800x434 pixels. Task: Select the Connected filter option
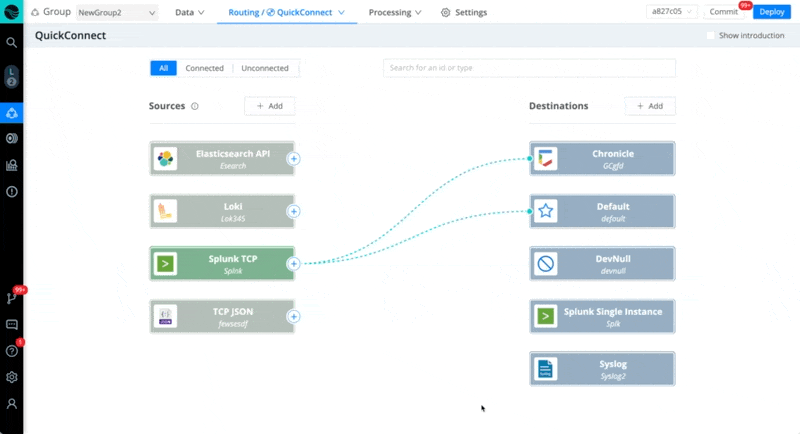204,68
